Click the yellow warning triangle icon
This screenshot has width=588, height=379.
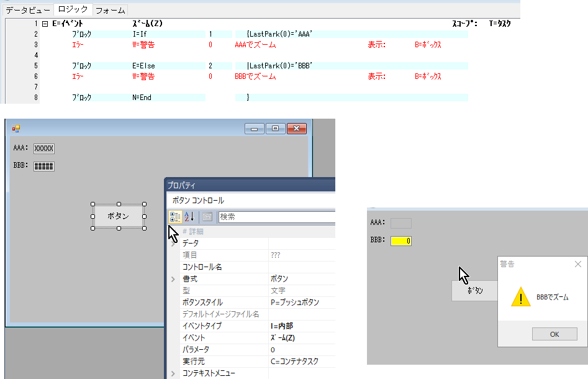[520, 298]
